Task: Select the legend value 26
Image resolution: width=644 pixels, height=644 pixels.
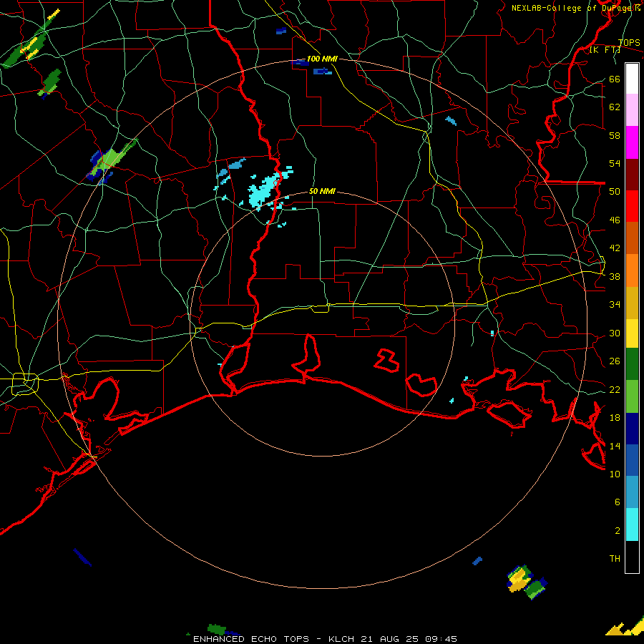Action: click(615, 361)
